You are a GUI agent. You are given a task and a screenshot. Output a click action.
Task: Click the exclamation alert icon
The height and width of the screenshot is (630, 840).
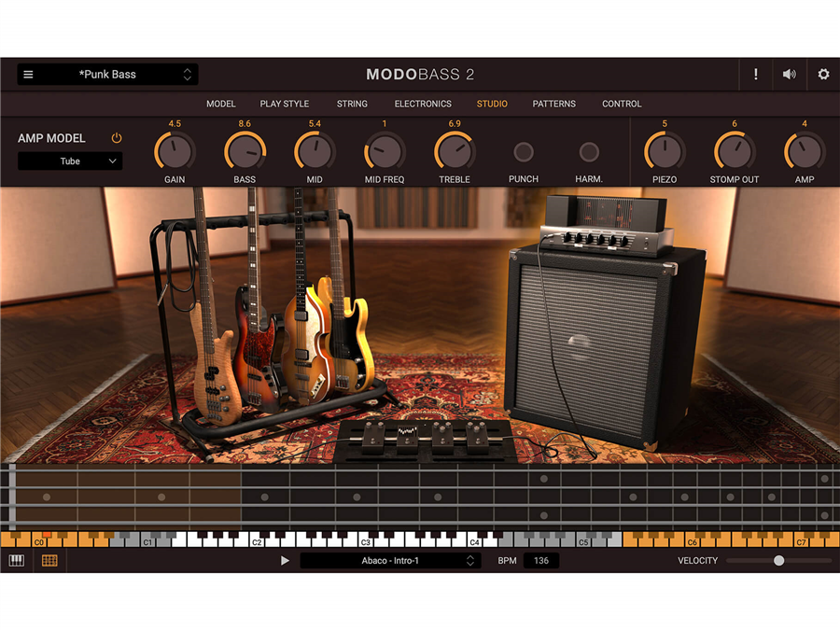pyautogui.click(x=756, y=75)
